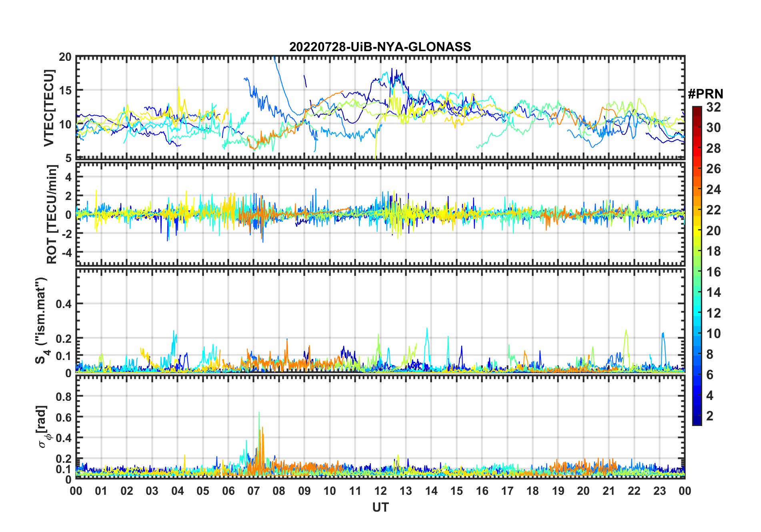Click the S4 ("ism.mat") y-axis label

coord(42,321)
